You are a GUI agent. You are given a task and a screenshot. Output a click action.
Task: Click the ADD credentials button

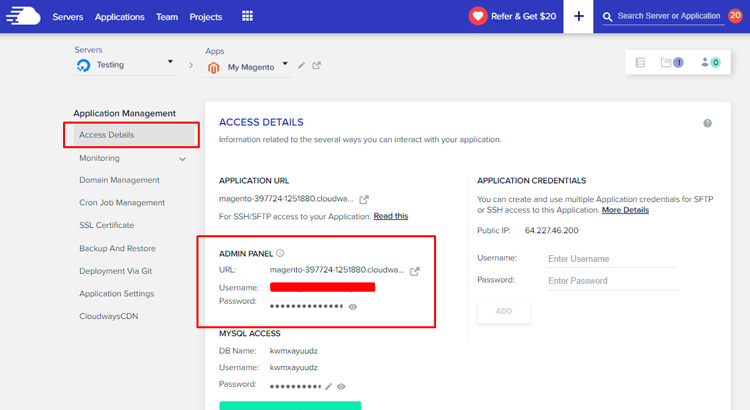504,311
